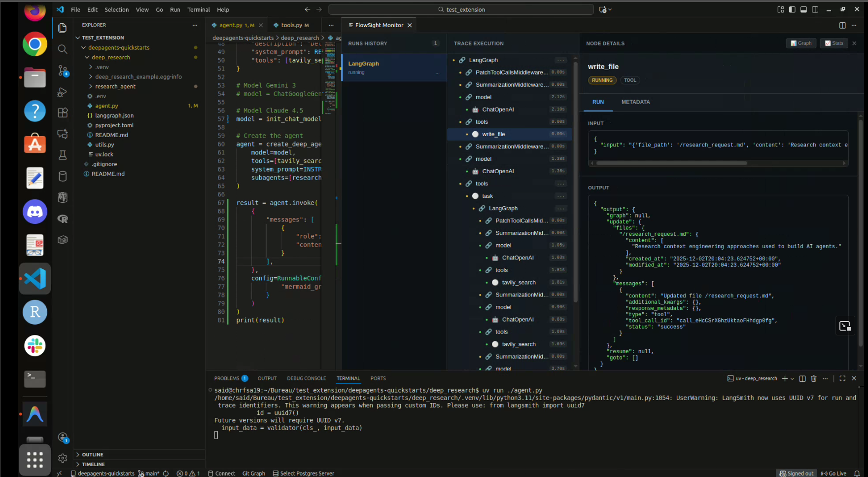Viewport: 868px width, 477px height.
Task: Click the Graph button in Node Details
Action: [801, 43]
